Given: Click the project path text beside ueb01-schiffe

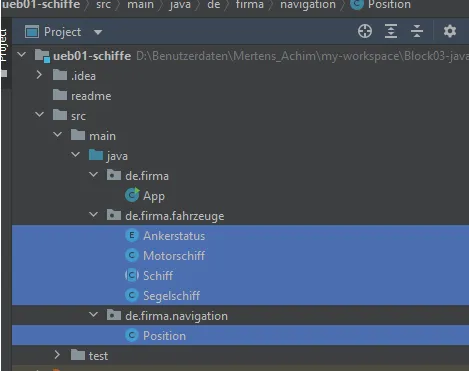Looking at the screenshot, I should (302, 56).
